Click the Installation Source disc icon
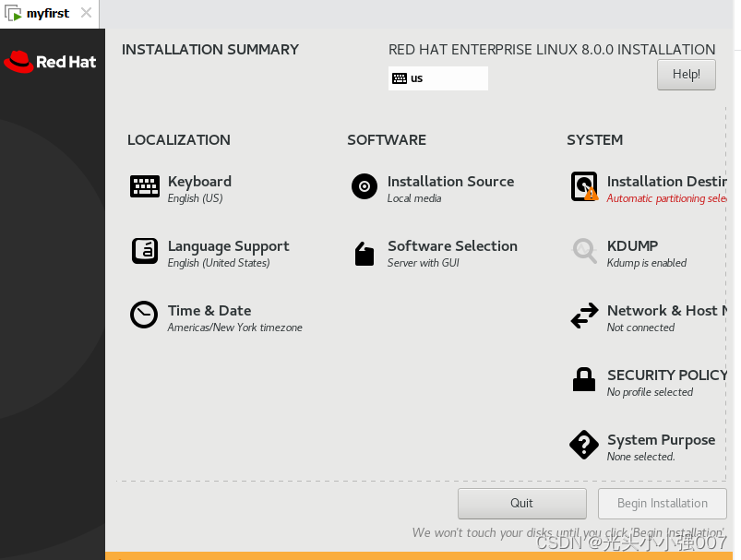The image size is (741, 560). point(365,186)
